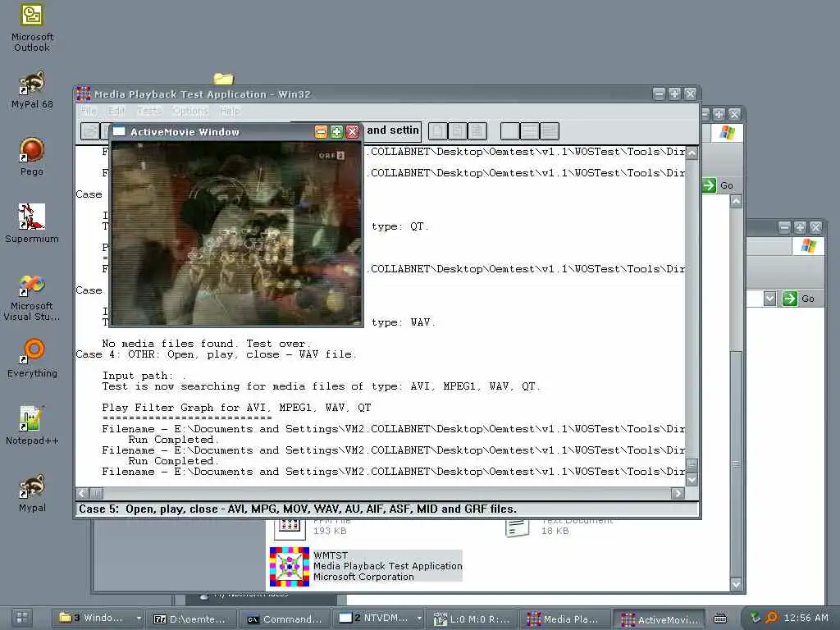Switch to ActiveMovi... taskbar button
This screenshot has width=840, height=630.
(x=660, y=619)
